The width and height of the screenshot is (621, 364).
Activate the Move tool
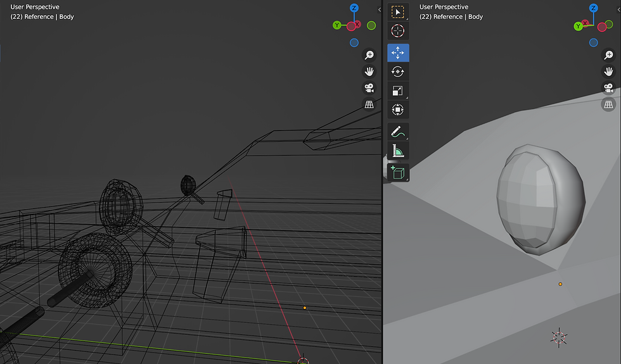pyautogui.click(x=398, y=53)
